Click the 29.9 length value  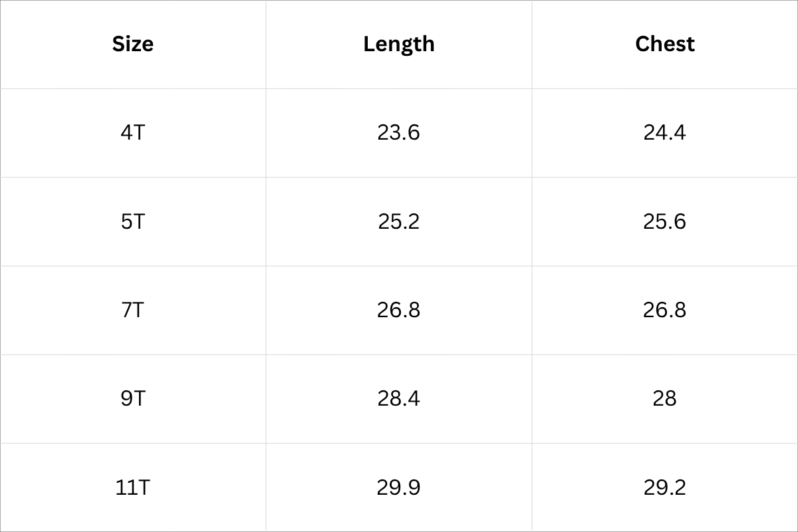click(399, 487)
